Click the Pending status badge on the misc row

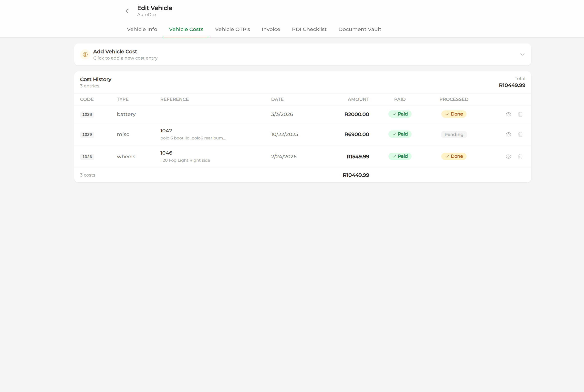tap(454, 134)
